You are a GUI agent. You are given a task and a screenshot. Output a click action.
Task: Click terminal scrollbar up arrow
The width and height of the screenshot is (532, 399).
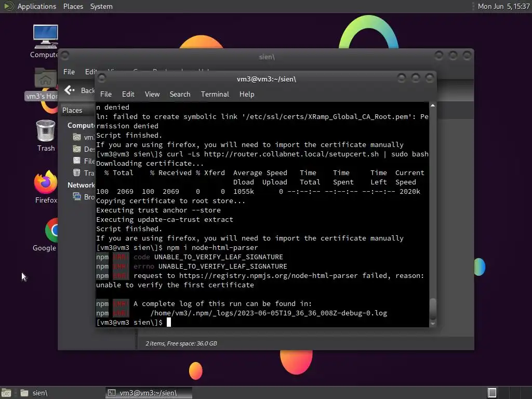tap(433, 106)
